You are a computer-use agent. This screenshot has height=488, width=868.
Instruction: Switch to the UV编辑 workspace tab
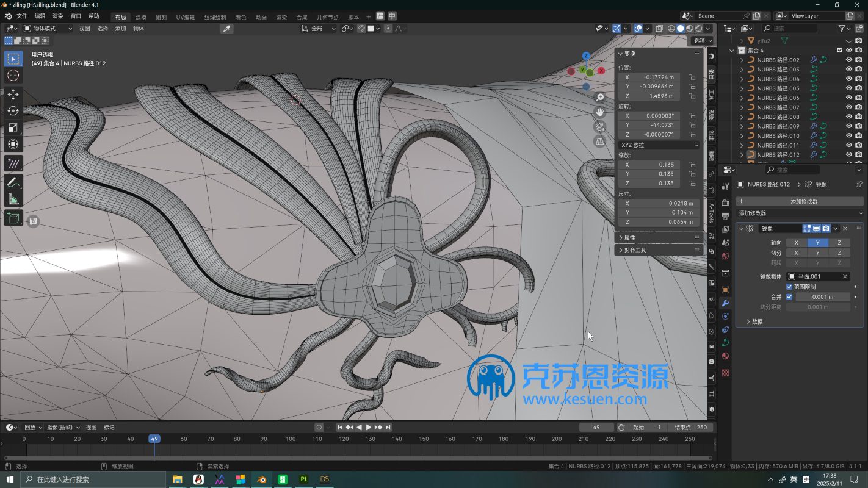coord(185,17)
